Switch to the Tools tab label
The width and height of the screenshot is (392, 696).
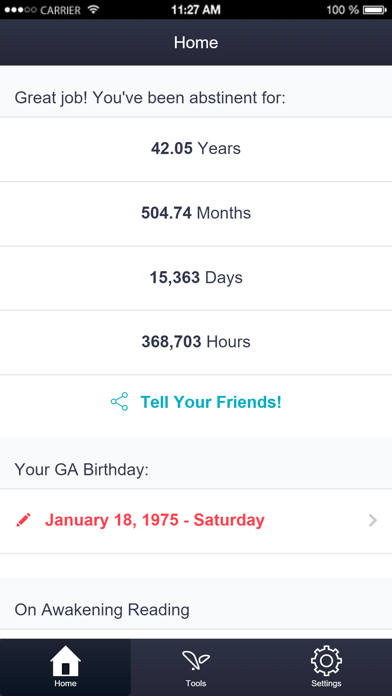point(196,683)
